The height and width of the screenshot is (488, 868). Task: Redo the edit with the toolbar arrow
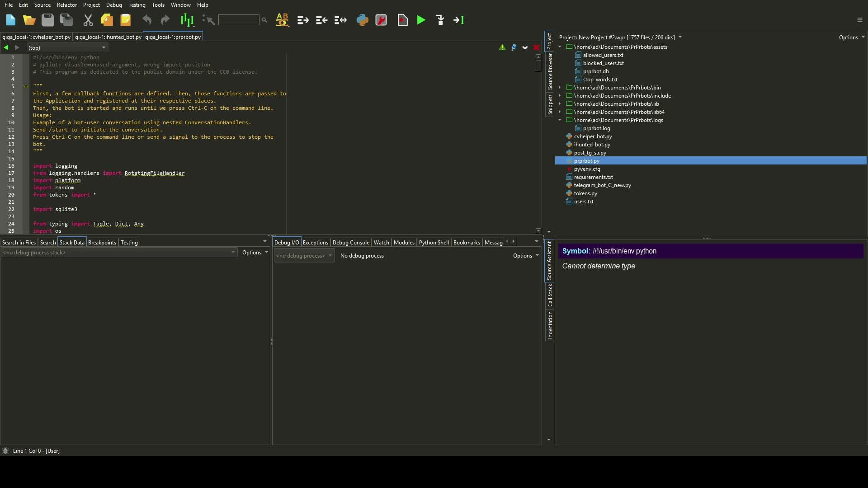[x=165, y=20]
